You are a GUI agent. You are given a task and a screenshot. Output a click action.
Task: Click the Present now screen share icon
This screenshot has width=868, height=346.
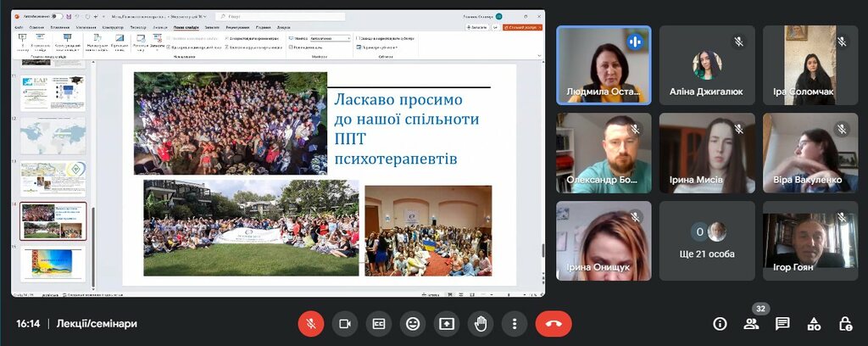click(447, 324)
